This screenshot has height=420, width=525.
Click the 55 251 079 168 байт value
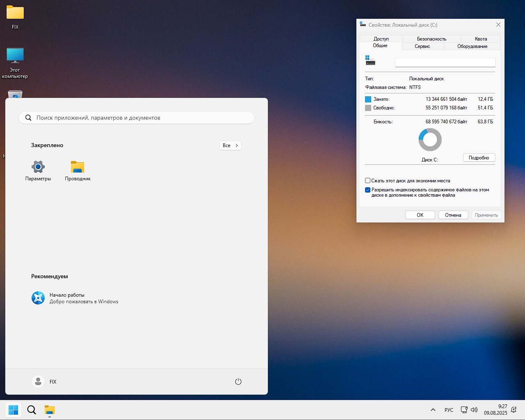click(446, 108)
